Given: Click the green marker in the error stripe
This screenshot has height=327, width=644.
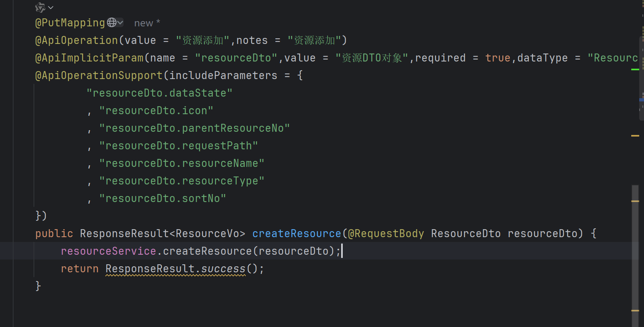Looking at the screenshot, I should (635, 69).
